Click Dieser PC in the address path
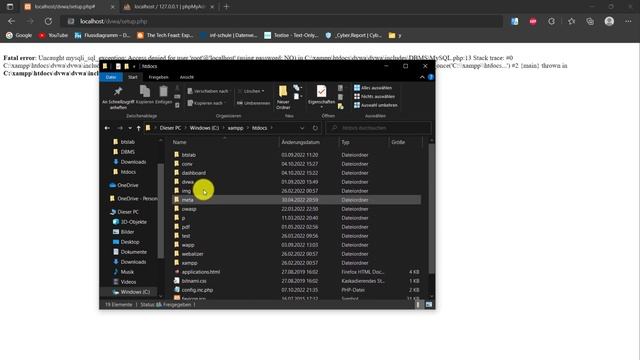 (170, 128)
